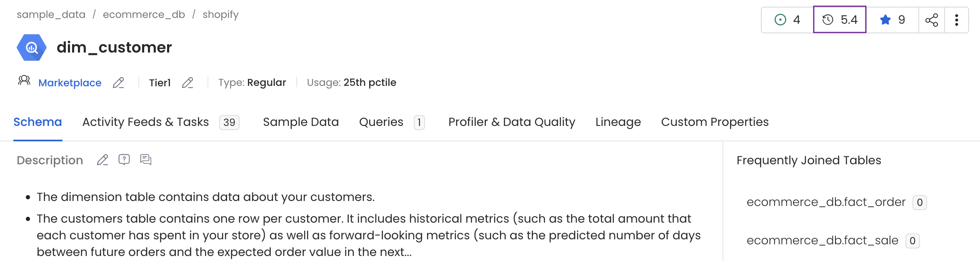Open the Queries tab

[x=381, y=122]
